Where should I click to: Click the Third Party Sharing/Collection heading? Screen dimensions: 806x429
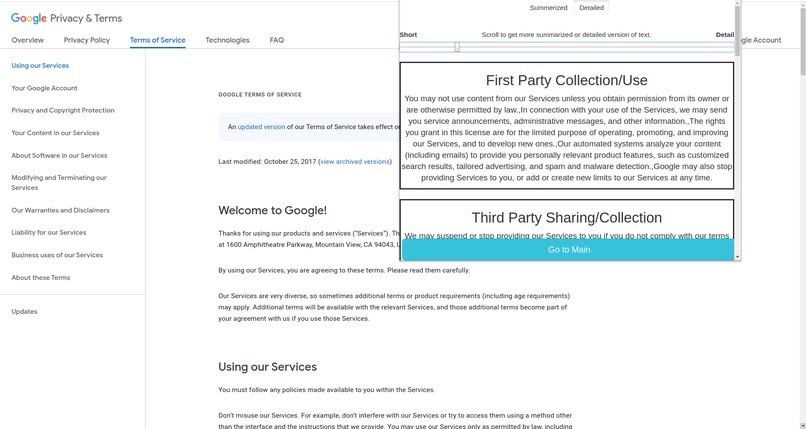(566, 218)
